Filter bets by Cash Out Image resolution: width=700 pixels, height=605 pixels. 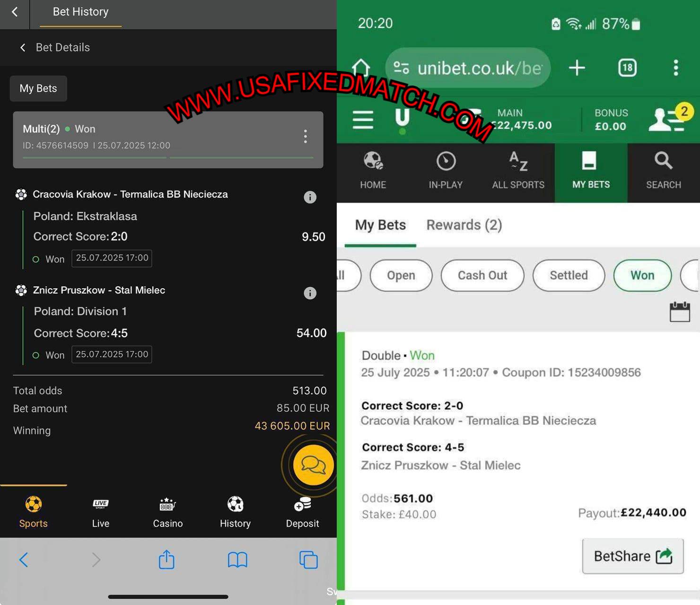(482, 276)
